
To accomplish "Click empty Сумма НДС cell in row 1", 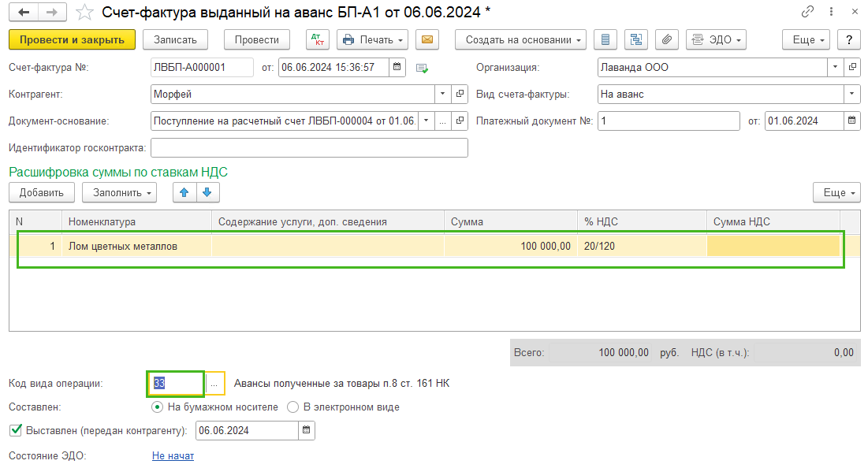I will coord(773,246).
